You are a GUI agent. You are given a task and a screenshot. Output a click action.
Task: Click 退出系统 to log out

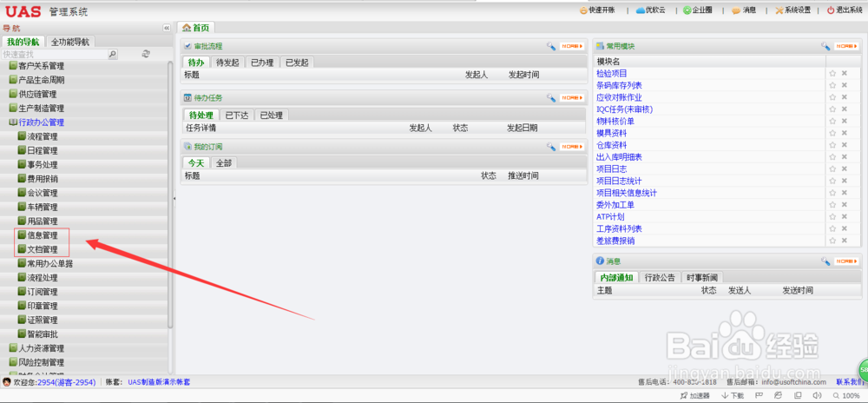[845, 10]
